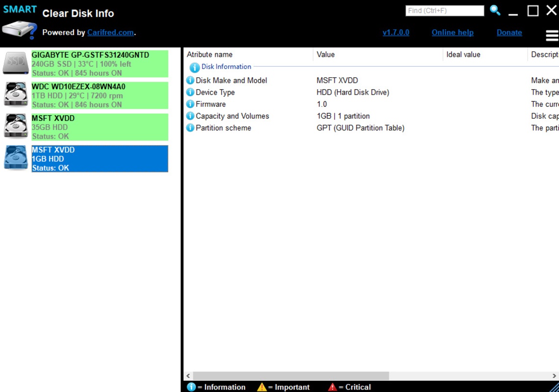This screenshot has width=559, height=392.
Task: Click the Important warning legend icon
Action: [x=262, y=387]
